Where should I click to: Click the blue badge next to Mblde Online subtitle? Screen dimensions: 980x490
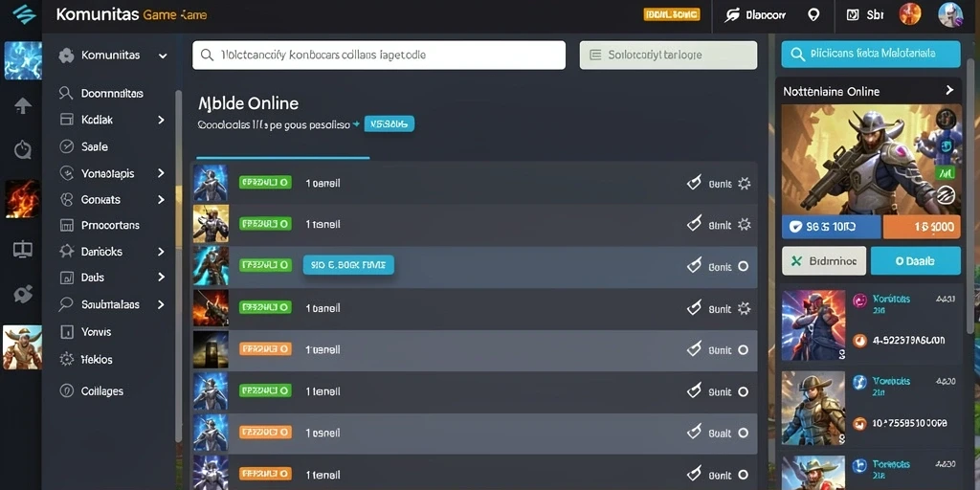pyautogui.click(x=389, y=123)
